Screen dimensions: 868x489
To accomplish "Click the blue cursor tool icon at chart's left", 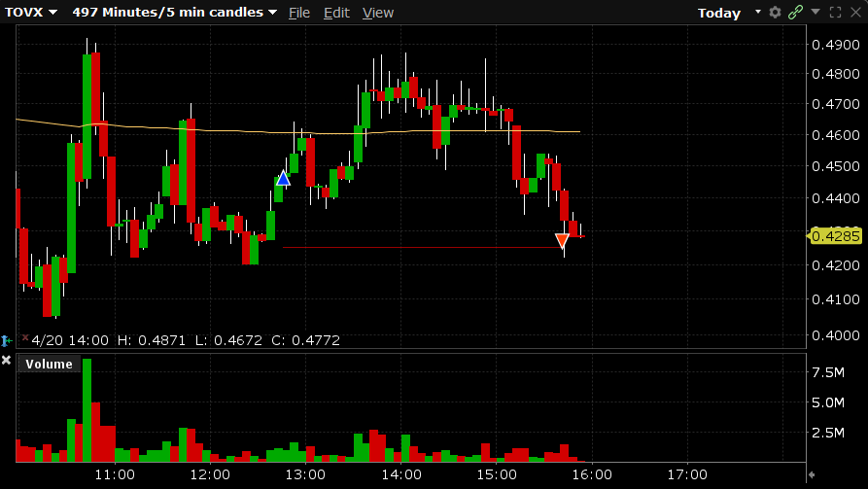I will [7, 340].
